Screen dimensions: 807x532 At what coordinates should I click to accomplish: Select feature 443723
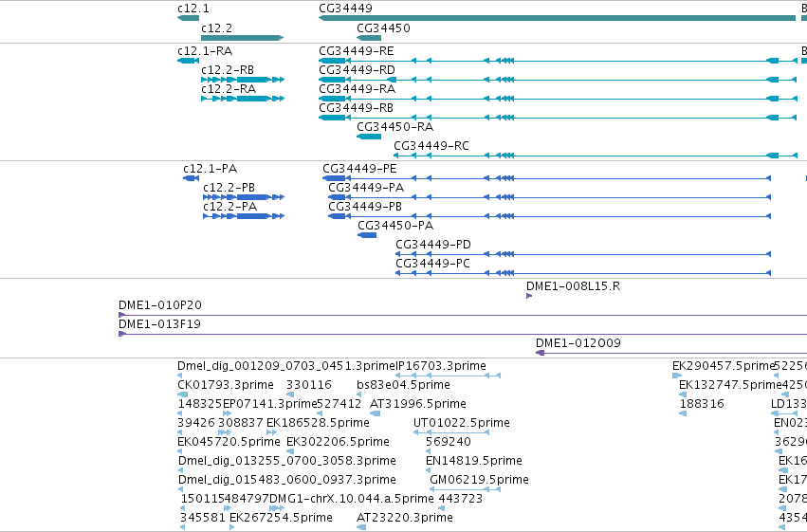(x=441, y=508)
